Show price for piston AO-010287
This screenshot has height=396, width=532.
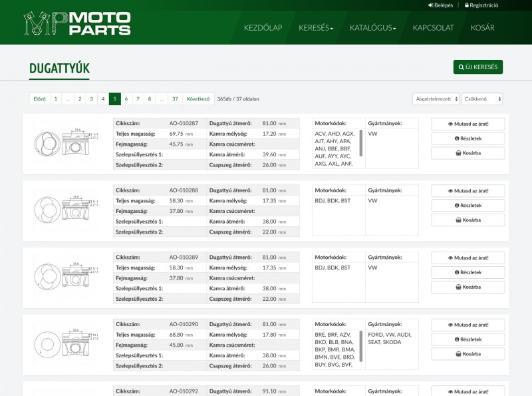(x=467, y=124)
